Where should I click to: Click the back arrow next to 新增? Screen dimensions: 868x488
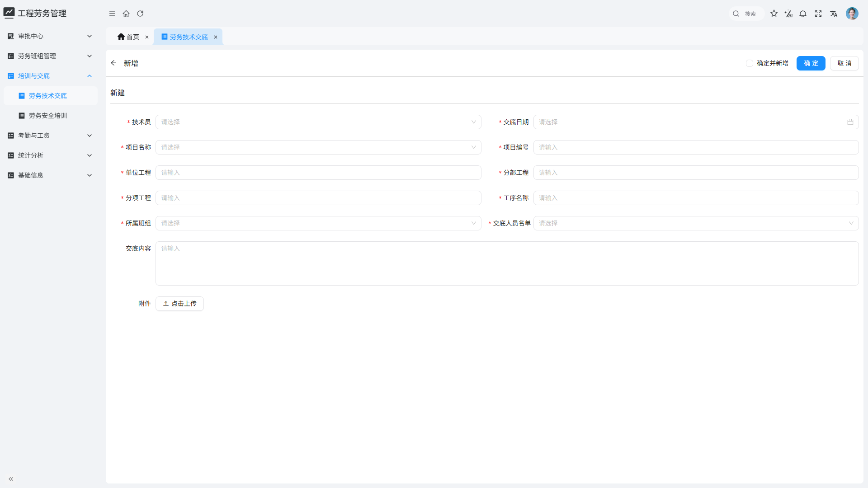tap(113, 63)
